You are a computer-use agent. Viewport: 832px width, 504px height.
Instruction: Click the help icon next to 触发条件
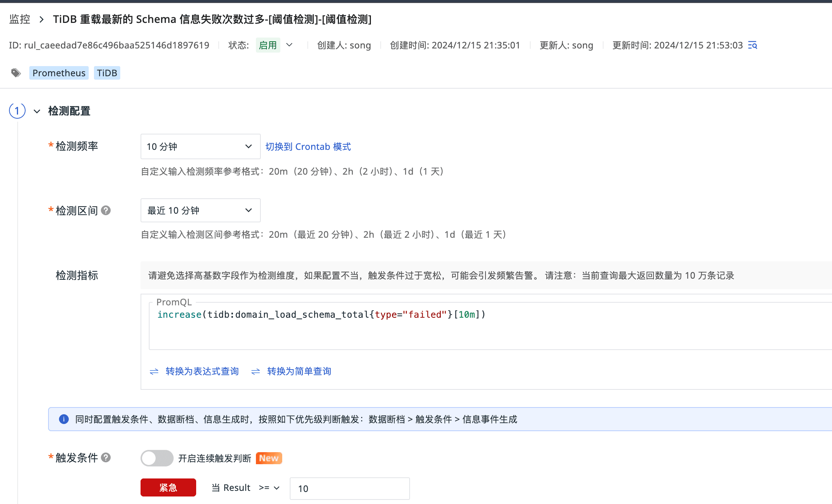106,457
